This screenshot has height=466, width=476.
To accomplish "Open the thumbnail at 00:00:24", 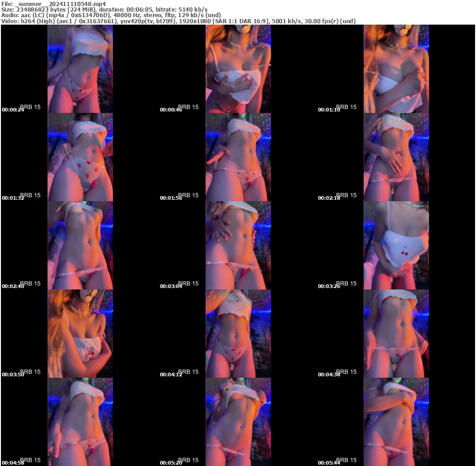I will [x=80, y=68].
